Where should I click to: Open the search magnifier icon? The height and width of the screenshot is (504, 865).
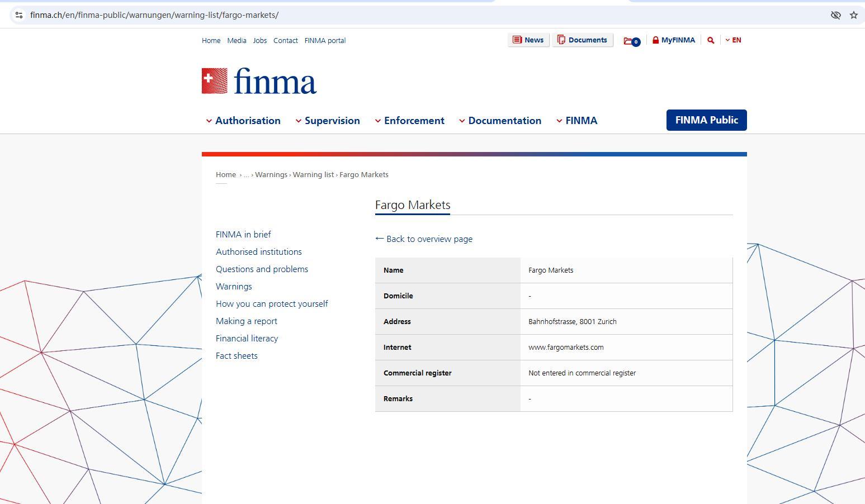pos(711,40)
